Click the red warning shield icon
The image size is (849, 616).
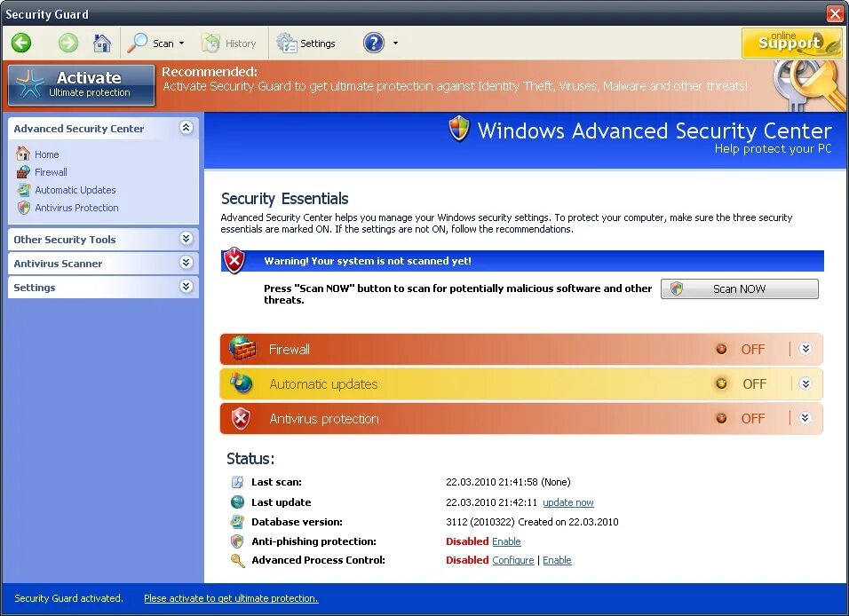[234, 260]
